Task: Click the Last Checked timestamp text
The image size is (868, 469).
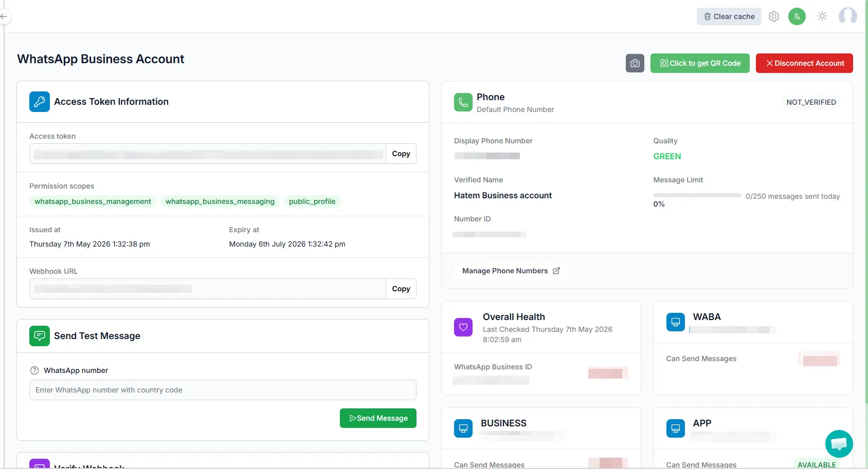Action: [548, 334]
